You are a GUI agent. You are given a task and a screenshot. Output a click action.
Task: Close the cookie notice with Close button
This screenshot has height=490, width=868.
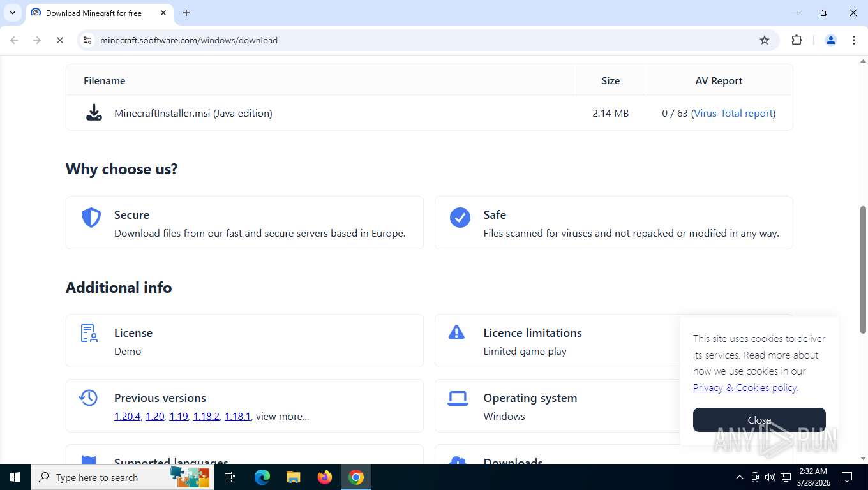[759, 420]
